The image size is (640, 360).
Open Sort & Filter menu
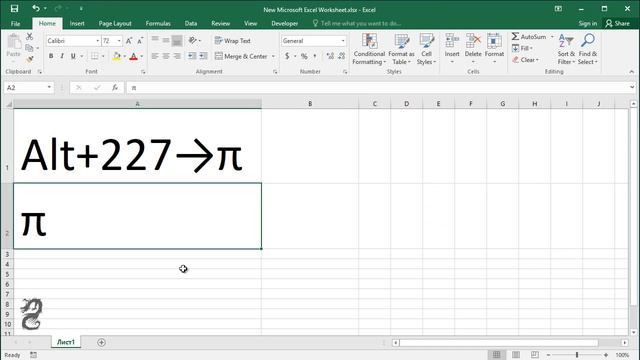(x=566, y=49)
